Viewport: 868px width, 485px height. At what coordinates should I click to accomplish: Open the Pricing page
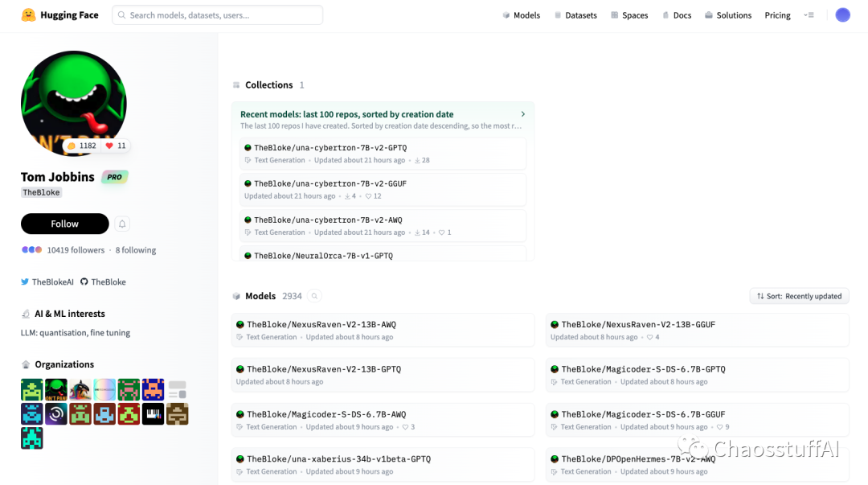tap(777, 15)
